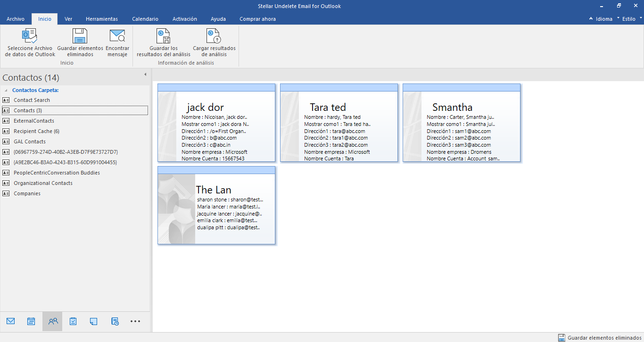Viewport: 644px width, 342px height.
Task: Select ExternalContacts folder
Action: 74,121
